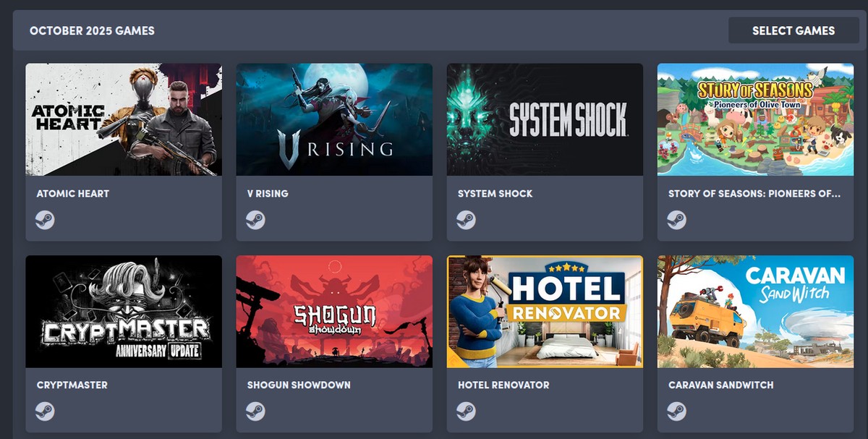Select the Cryptmaster cover art
Image resolution: width=868 pixels, height=439 pixels.
click(124, 312)
